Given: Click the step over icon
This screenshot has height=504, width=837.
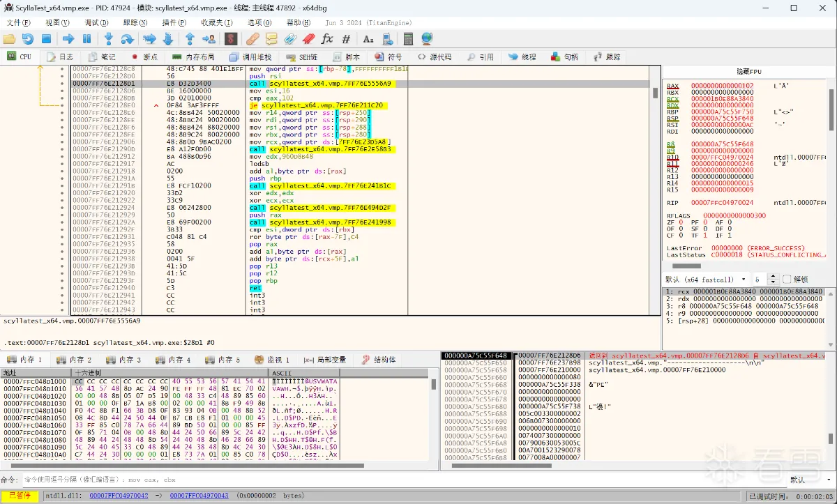Looking at the screenshot, I should coord(127,39).
